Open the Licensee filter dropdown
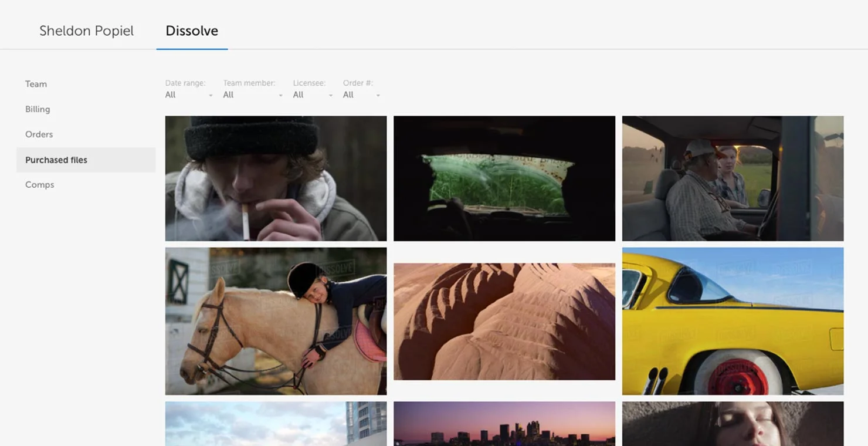 coord(313,94)
